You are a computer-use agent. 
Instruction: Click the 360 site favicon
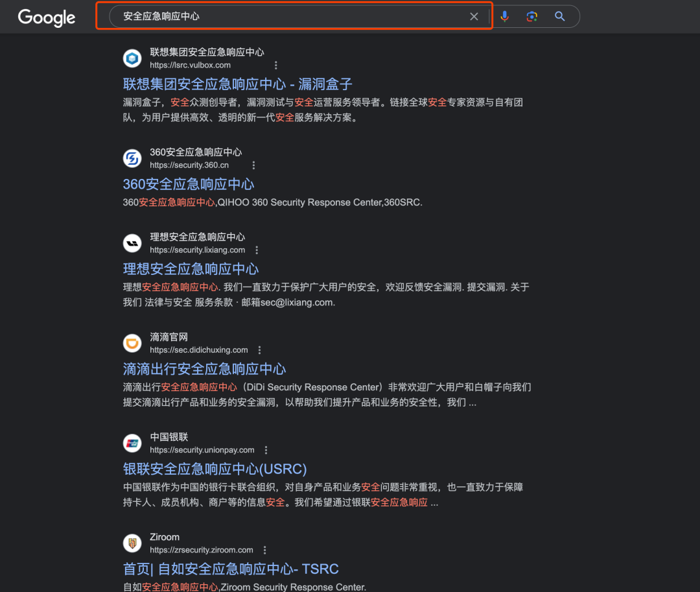click(x=132, y=158)
